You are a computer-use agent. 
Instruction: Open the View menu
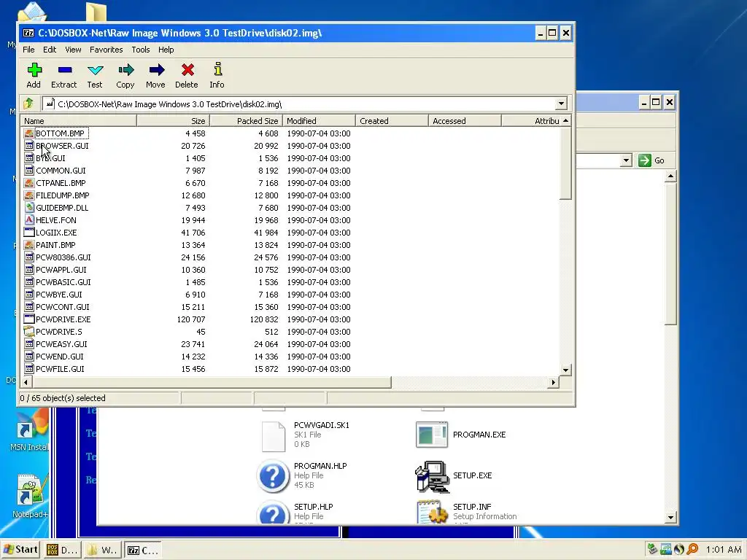coord(73,50)
